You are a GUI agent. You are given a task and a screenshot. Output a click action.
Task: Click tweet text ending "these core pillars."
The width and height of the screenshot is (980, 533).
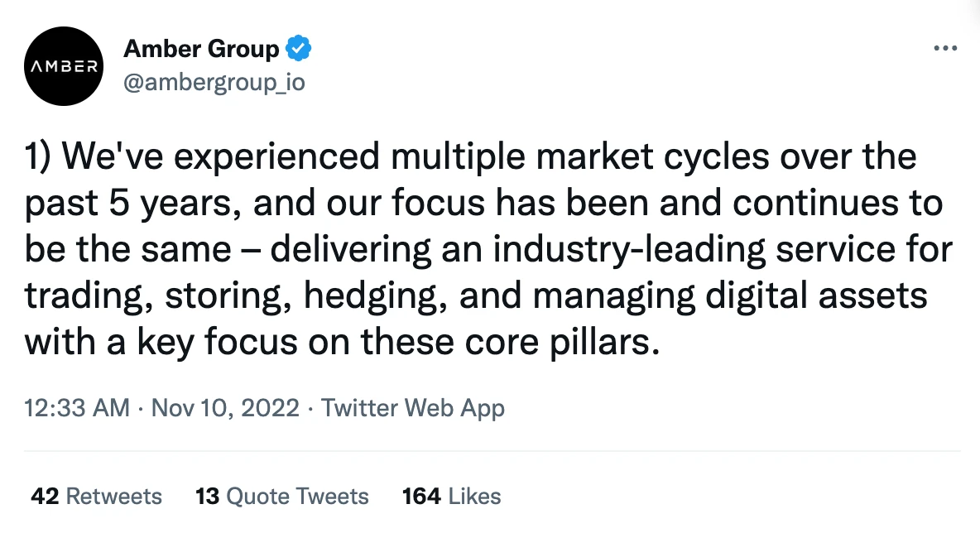coord(343,343)
